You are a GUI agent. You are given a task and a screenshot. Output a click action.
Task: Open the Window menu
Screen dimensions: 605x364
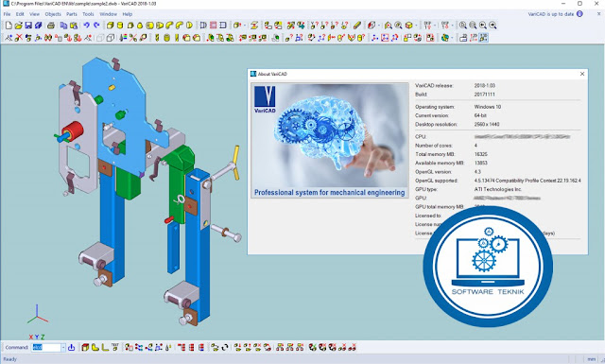tap(108, 14)
